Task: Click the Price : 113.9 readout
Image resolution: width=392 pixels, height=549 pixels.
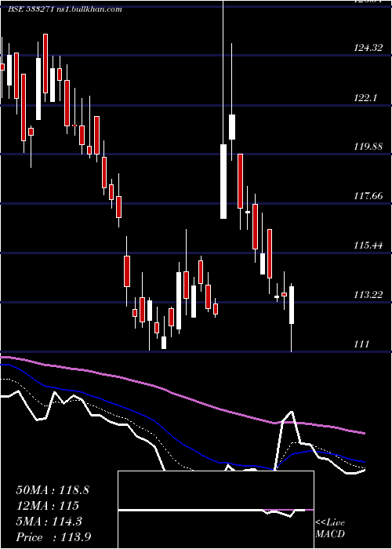Action: [53, 537]
